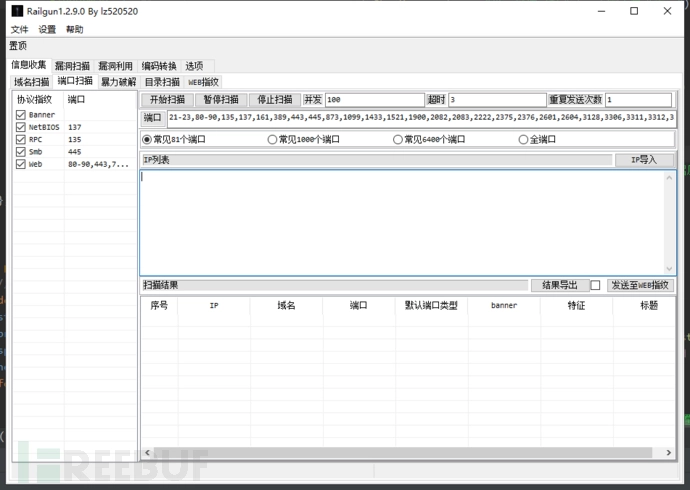Switch to the 漏洞扫描 tab

pos(72,66)
